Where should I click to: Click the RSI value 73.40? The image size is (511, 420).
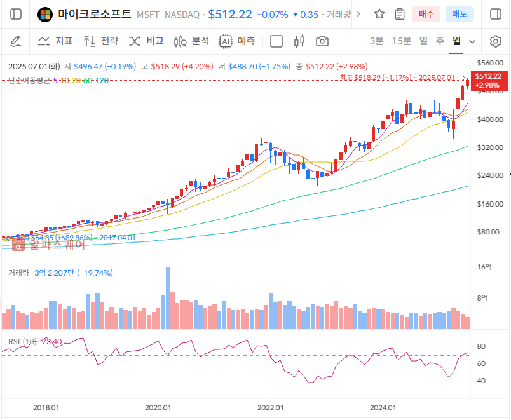click(x=52, y=341)
